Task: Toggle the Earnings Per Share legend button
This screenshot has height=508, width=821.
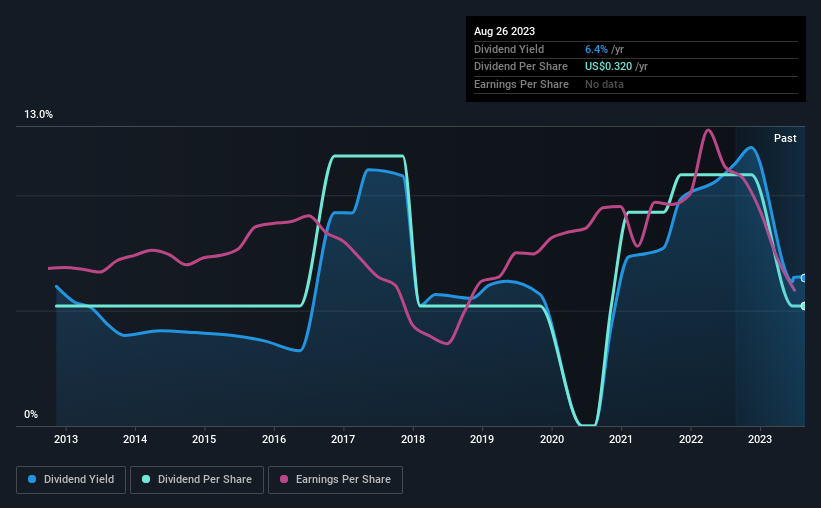Action: 335,480
